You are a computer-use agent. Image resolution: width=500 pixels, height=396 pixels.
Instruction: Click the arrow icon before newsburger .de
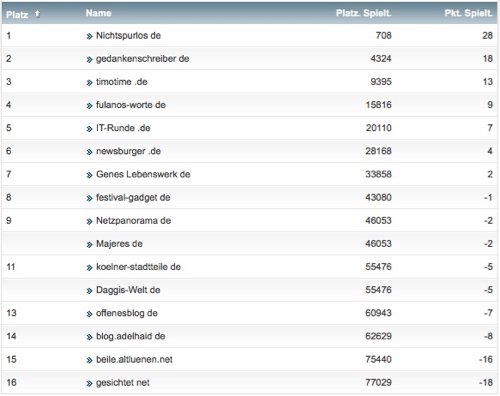[x=89, y=152]
